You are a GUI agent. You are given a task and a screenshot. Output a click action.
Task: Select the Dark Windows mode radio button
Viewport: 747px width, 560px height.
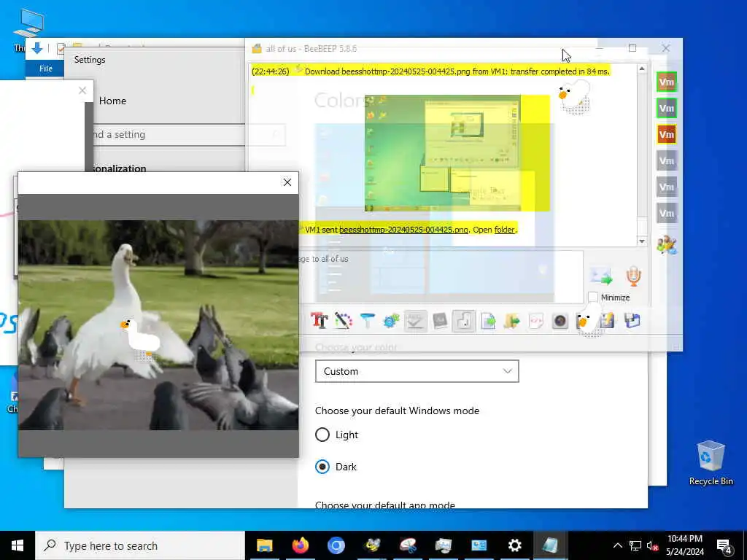click(322, 467)
